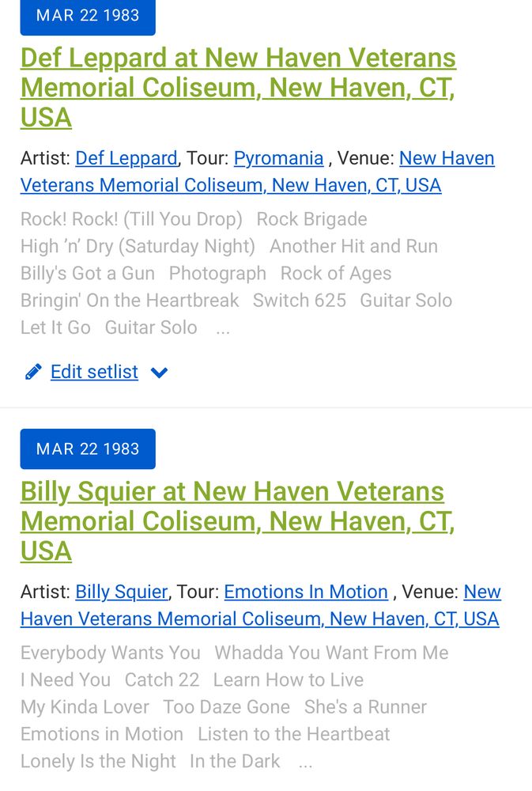Select the song Lonely Is the Night
The width and height of the screenshot is (532, 791).
tap(98, 761)
